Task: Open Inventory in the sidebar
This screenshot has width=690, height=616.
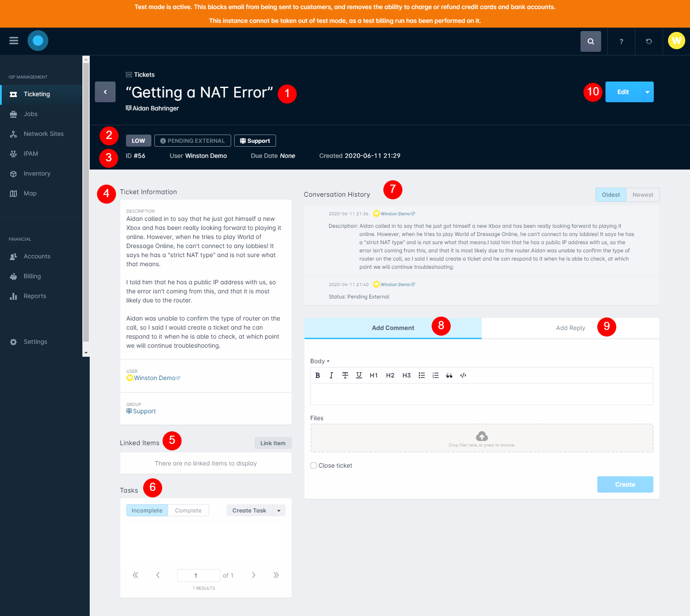Action: 41,173
